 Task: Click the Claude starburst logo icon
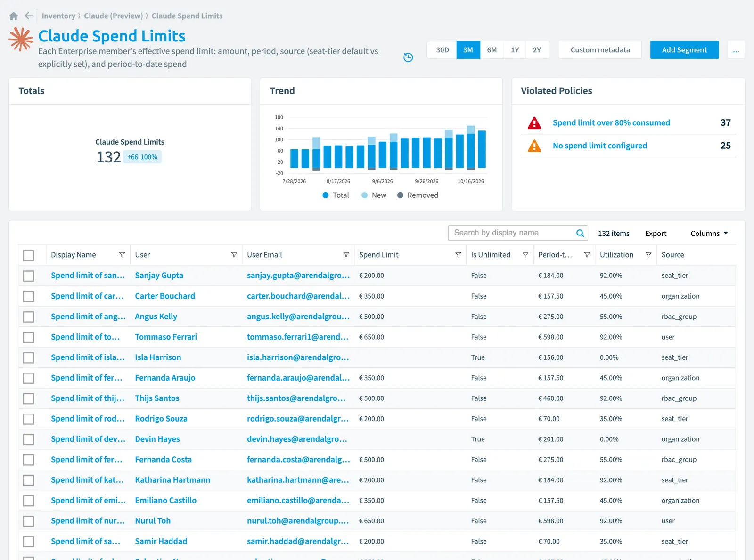21,39
